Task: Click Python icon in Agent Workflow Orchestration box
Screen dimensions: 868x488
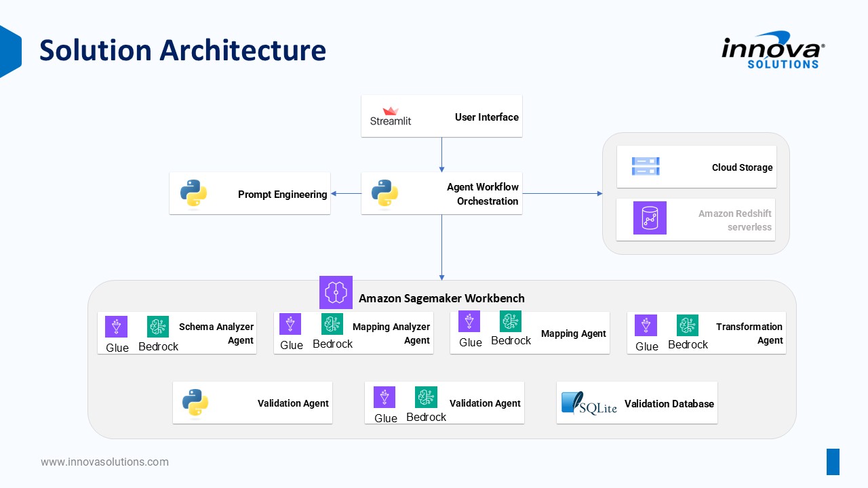Action: (x=384, y=194)
